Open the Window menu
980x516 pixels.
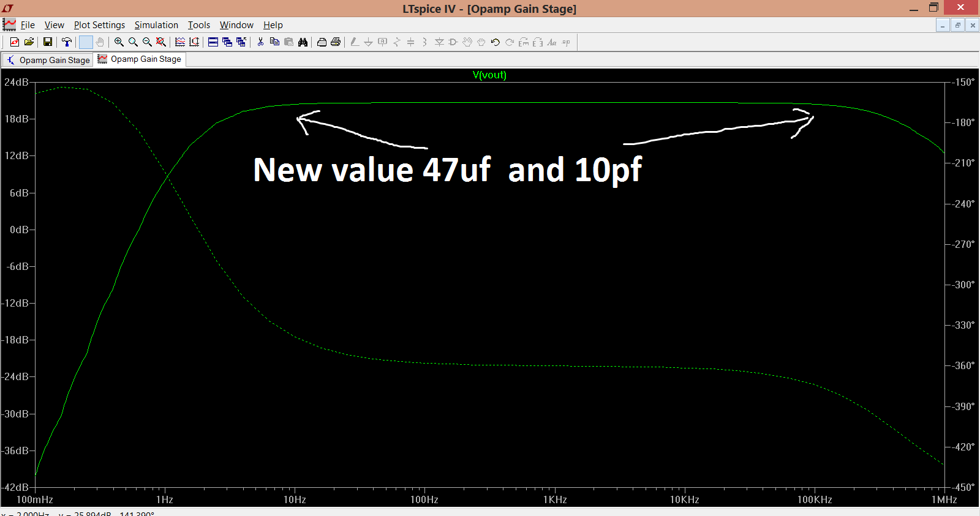click(x=236, y=25)
